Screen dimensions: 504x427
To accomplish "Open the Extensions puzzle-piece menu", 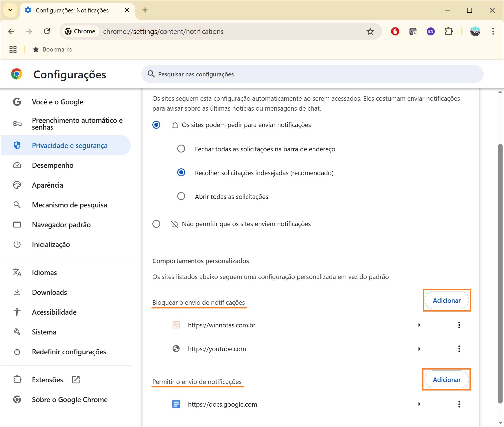I will pyautogui.click(x=449, y=31).
